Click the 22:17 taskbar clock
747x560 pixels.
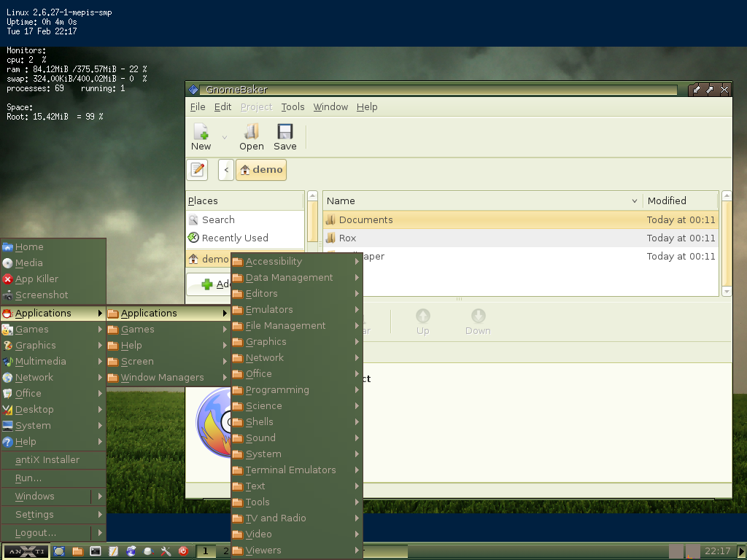(718, 551)
